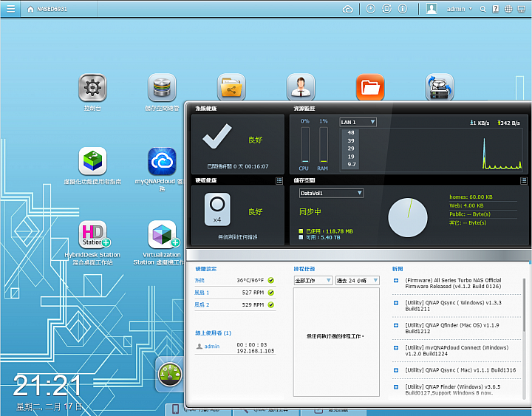Click the storage usage pie chart
This screenshot has width=532, height=416.
408,217
